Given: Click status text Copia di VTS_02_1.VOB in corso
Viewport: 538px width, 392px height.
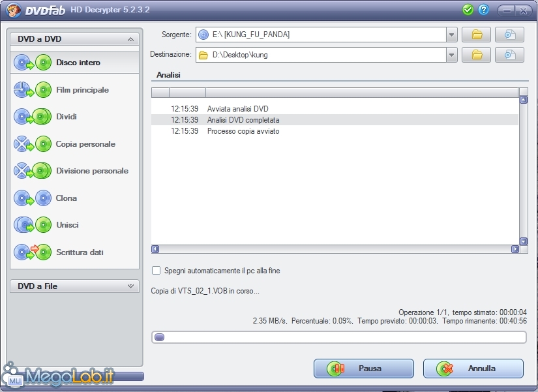Looking at the screenshot, I should coord(205,291).
